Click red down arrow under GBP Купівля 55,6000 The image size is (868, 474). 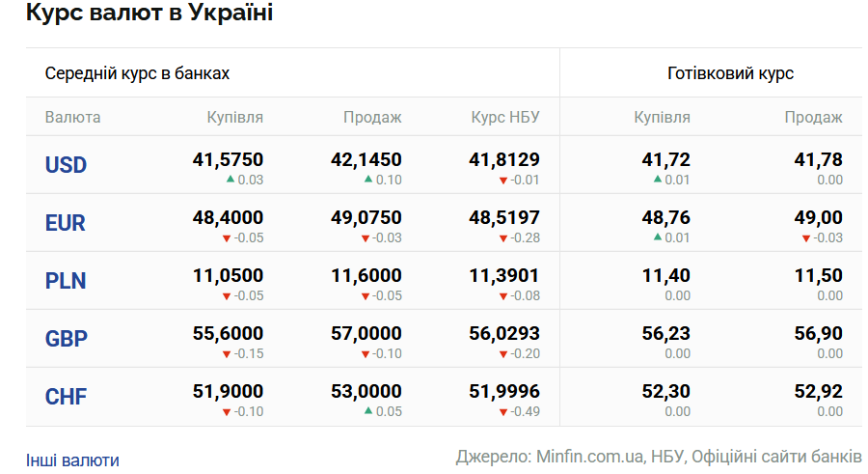click(227, 354)
